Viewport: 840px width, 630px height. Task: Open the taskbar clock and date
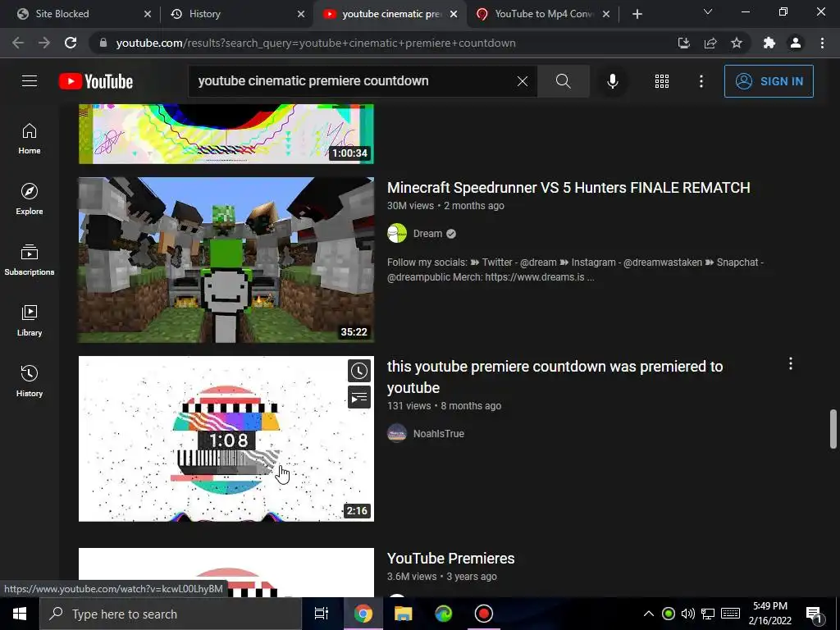[x=769, y=614]
